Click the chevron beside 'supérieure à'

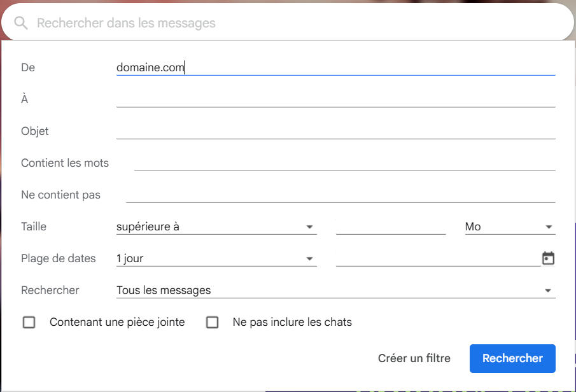pyautogui.click(x=310, y=227)
